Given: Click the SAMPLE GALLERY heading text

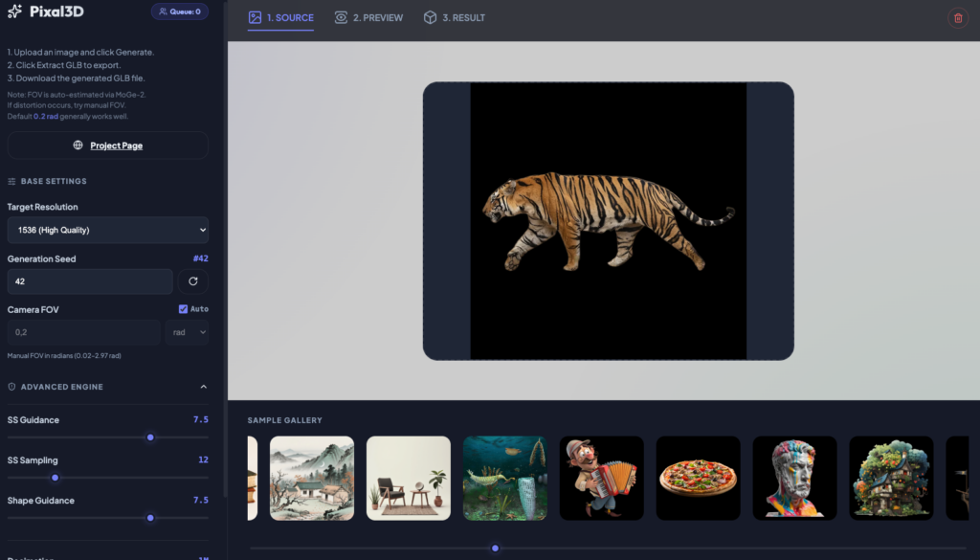Looking at the screenshot, I should [x=285, y=420].
